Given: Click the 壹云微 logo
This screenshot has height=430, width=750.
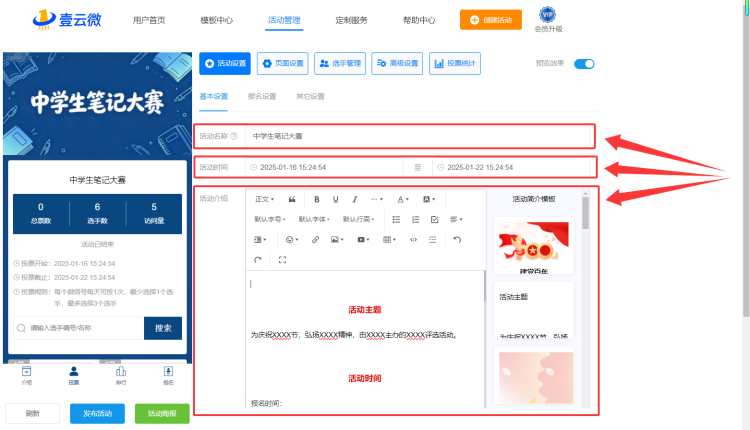Looking at the screenshot, I should (x=67, y=20).
